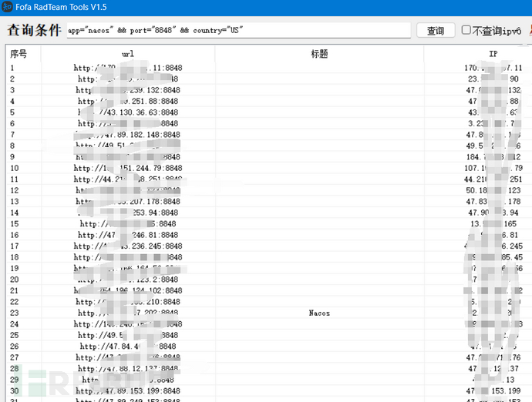Select row 16 URL ending 246.81:8848

[x=128, y=235]
